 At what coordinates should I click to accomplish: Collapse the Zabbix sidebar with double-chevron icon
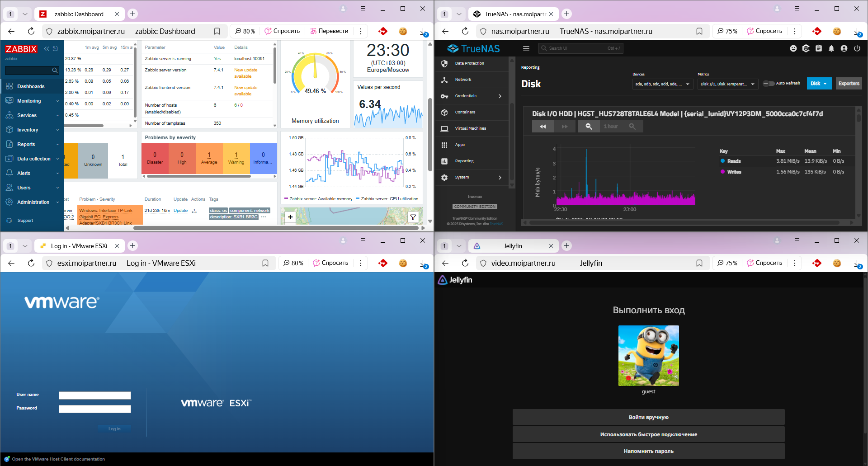pyautogui.click(x=47, y=49)
